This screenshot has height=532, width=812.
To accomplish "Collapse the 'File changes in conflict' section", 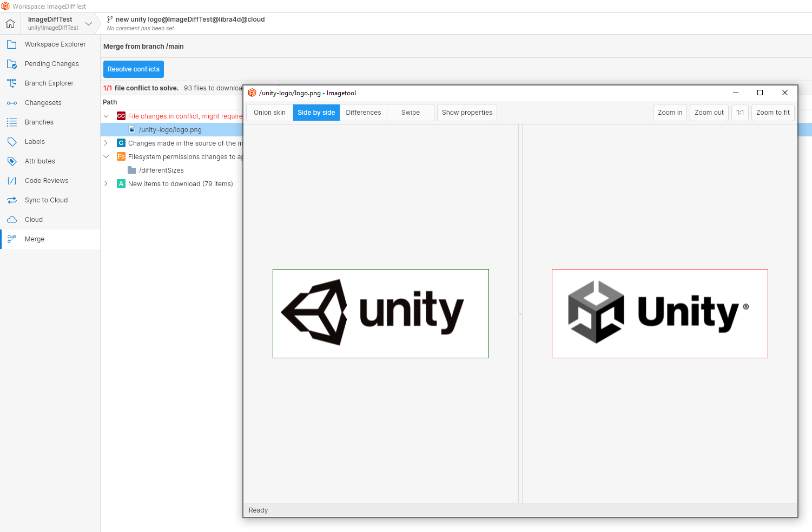I will [106, 116].
